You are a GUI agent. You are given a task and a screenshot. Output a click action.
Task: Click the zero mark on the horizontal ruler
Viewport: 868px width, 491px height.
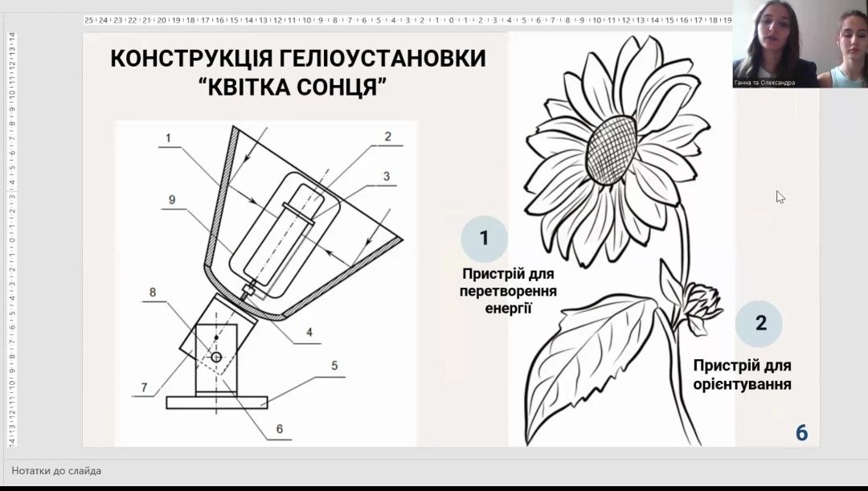[452, 20]
